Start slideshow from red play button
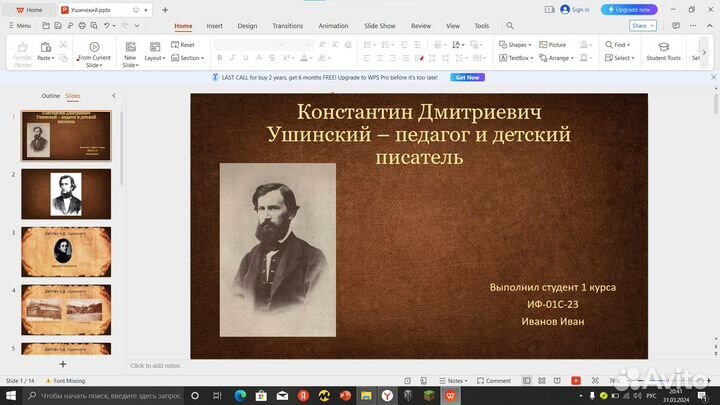This screenshot has height=405, width=720. coord(576,381)
